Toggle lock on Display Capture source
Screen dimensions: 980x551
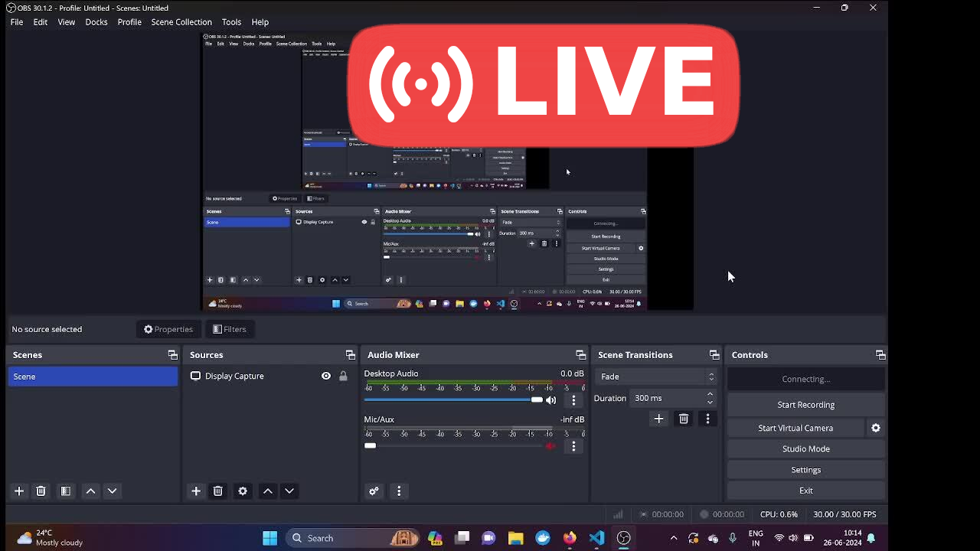(343, 376)
